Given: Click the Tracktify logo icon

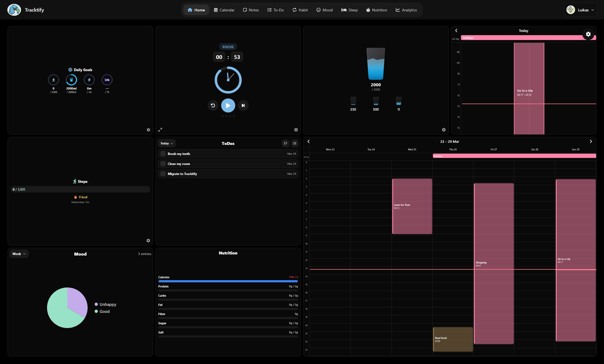Looking at the screenshot, I should click(14, 10).
